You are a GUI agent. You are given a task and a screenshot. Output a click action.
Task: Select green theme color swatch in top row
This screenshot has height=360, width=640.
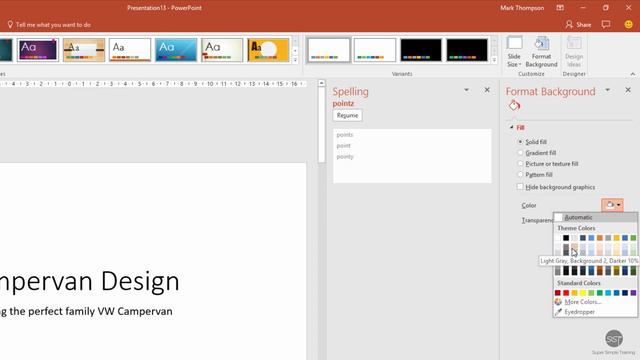click(x=633, y=238)
